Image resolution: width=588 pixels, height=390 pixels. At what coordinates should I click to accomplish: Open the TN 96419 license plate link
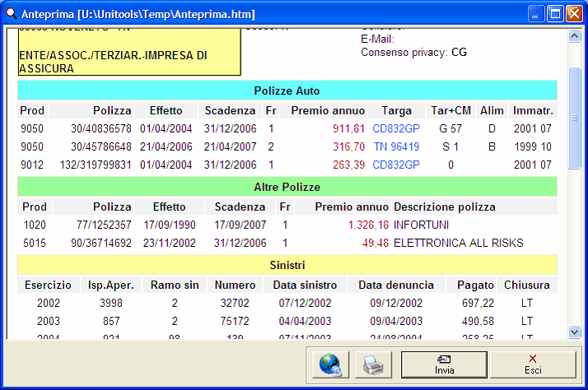tap(396, 146)
